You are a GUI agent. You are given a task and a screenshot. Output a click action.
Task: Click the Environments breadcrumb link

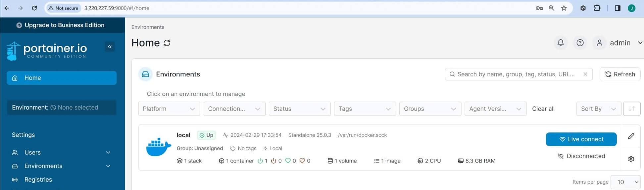pyautogui.click(x=148, y=27)
